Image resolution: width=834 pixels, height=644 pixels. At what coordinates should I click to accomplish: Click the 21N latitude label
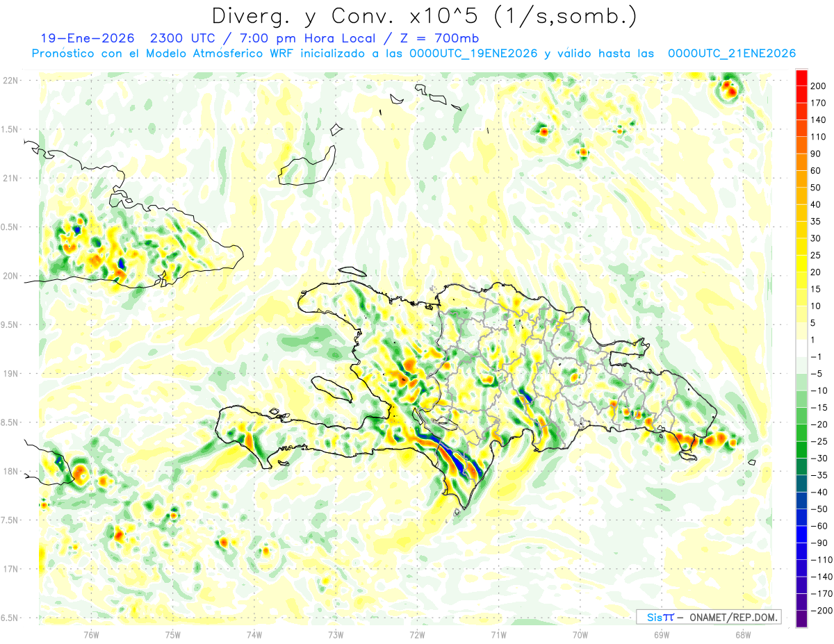[x=10, y=179]
